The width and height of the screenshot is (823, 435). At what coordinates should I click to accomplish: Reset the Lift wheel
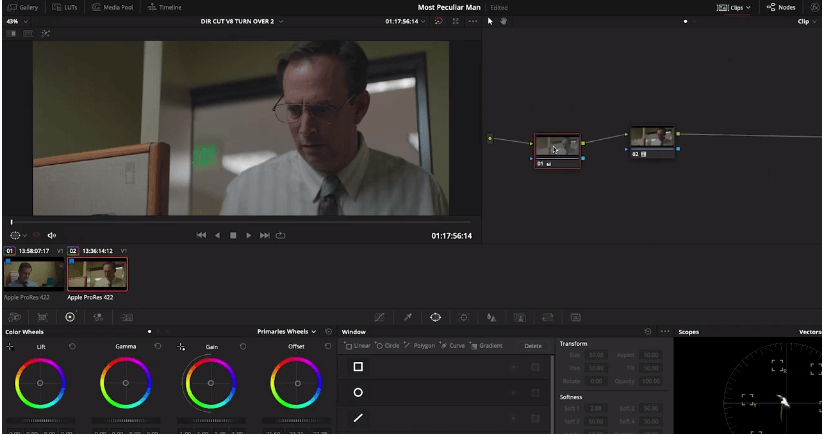[x=72, y=347]
